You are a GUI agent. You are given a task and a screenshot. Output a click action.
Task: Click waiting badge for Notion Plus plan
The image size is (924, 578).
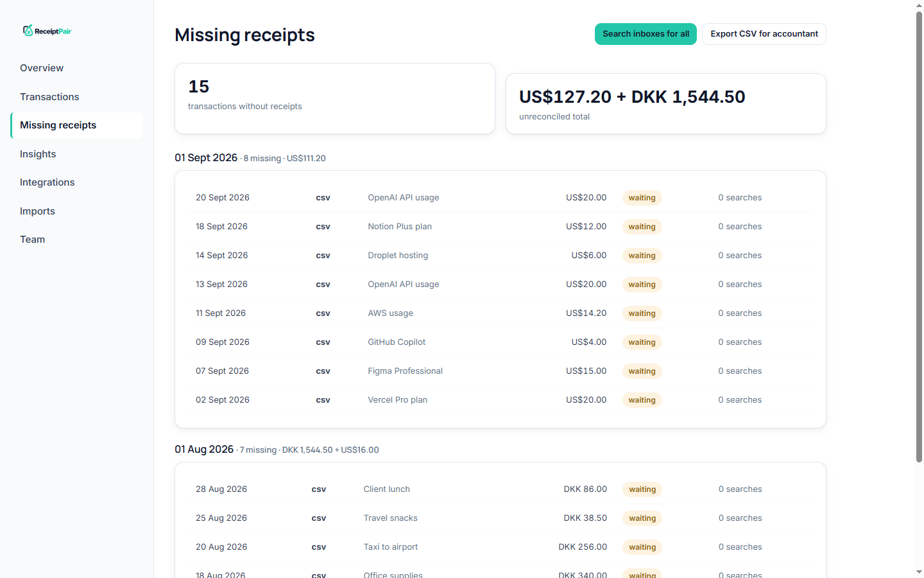tap(642, 227)
